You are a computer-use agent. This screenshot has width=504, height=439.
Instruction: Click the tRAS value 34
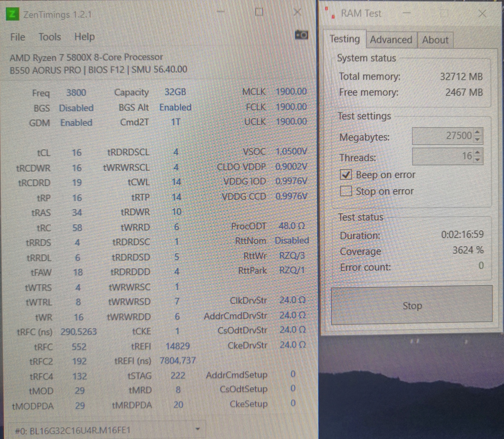pyautogui.click(x=77, y=213)
